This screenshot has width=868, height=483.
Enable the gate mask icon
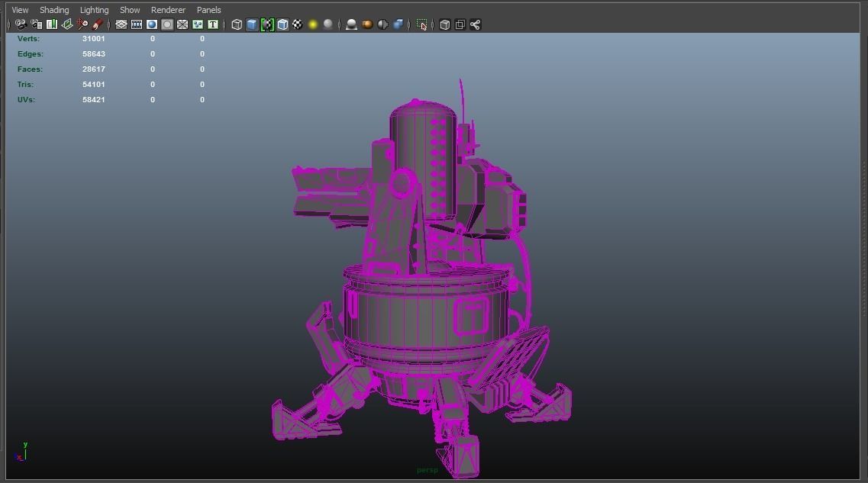point(151,24)
